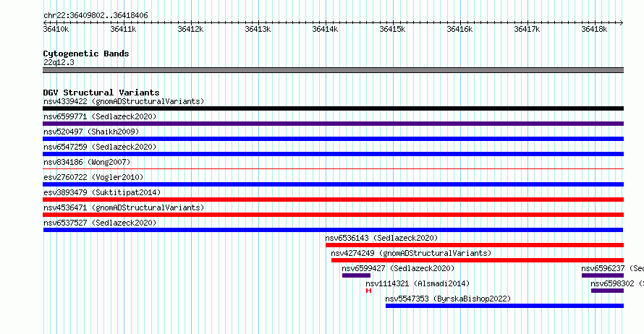This screenshot has width=644, height=334.
Task: Click the tiny red nsv1114321 marker
Action: click(x=368, y=291)
